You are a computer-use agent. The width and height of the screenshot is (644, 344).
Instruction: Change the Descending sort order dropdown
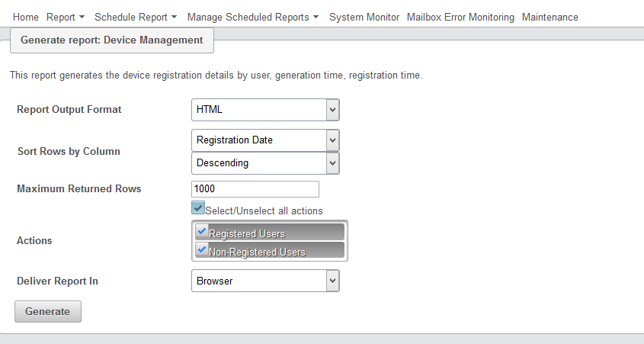264,163
